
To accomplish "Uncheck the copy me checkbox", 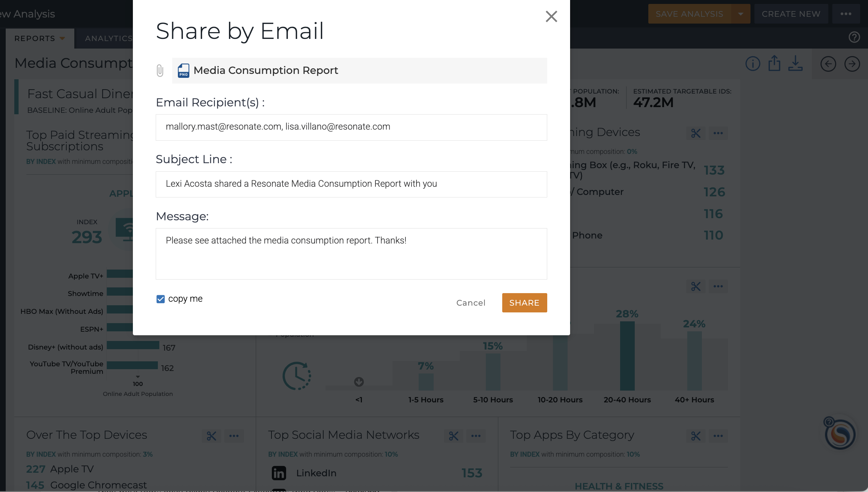I will tap(161, 299).
